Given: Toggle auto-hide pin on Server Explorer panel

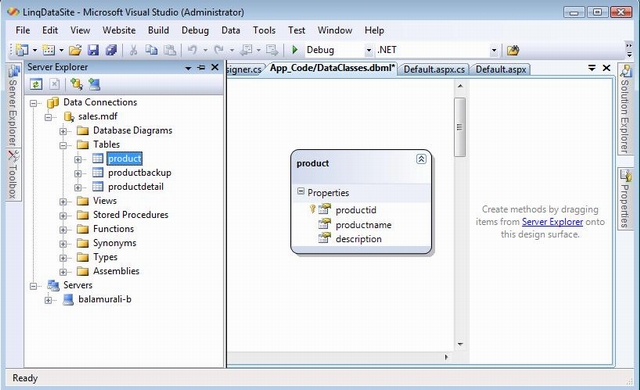Looking at the screenshot, I should [x=201, y=67].
